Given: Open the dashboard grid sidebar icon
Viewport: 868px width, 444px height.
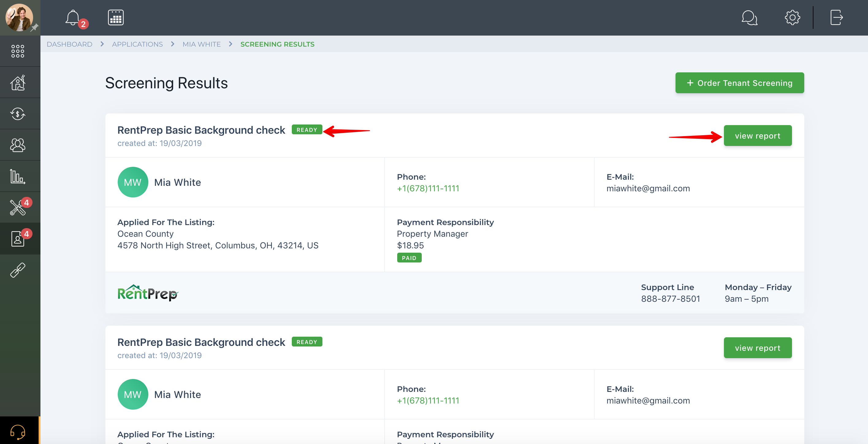Looking at the screenshot, I should pos(18,51).
